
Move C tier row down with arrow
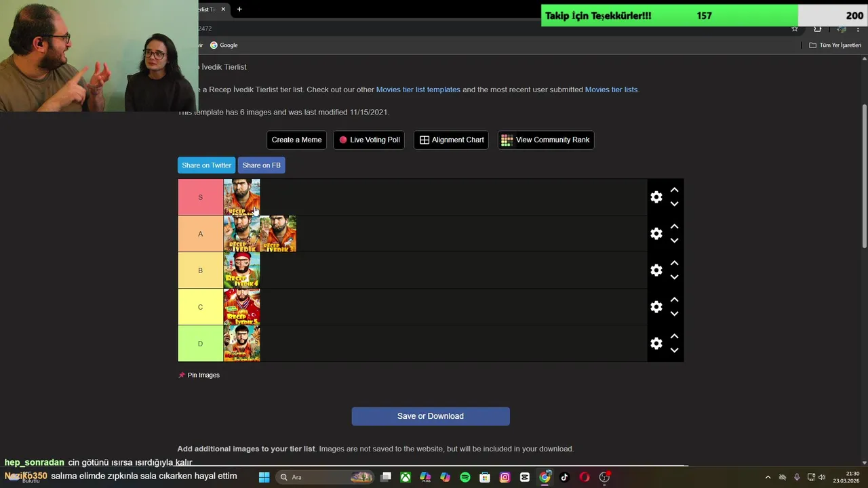[674, 314]
